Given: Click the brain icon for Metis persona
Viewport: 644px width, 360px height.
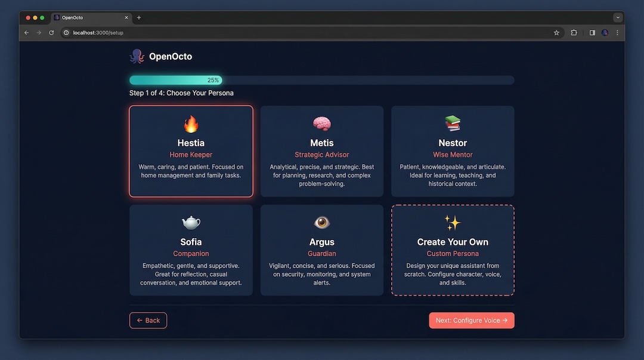Looking at the screenshot, I should 321,124.
